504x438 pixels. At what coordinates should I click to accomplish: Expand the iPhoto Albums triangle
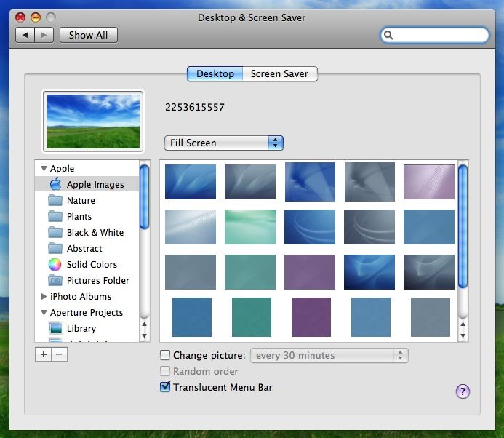click(44, 297)
